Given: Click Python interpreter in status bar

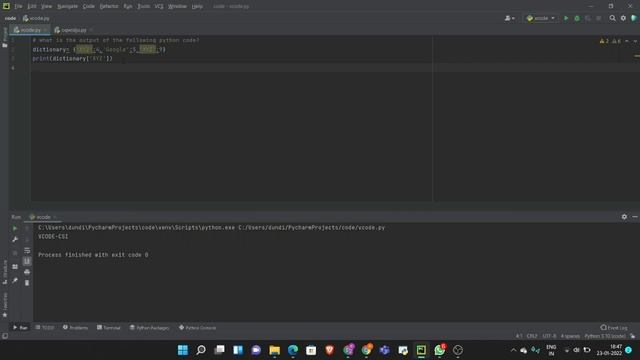Looking at the screenshot, I should (605, 336).
